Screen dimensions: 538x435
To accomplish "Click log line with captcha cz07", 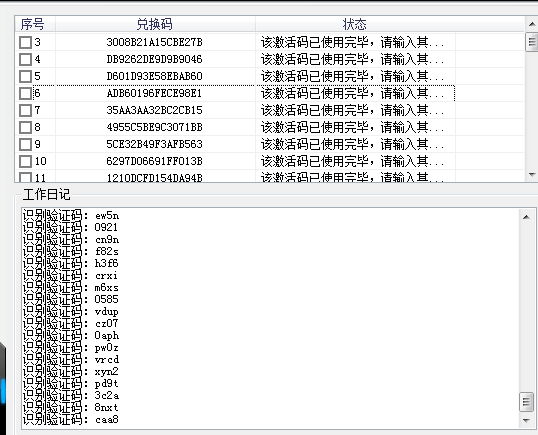I will [x=71, y=324].
